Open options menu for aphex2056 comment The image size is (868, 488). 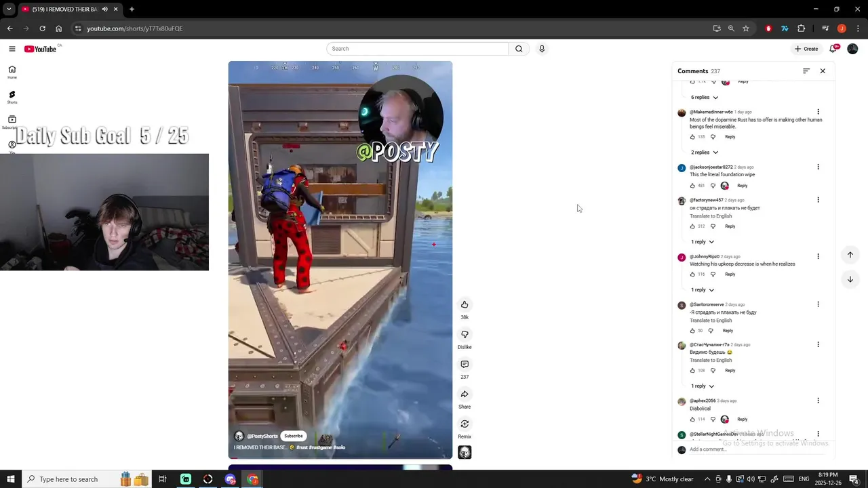pyautogui.click(x=818, y=401)
